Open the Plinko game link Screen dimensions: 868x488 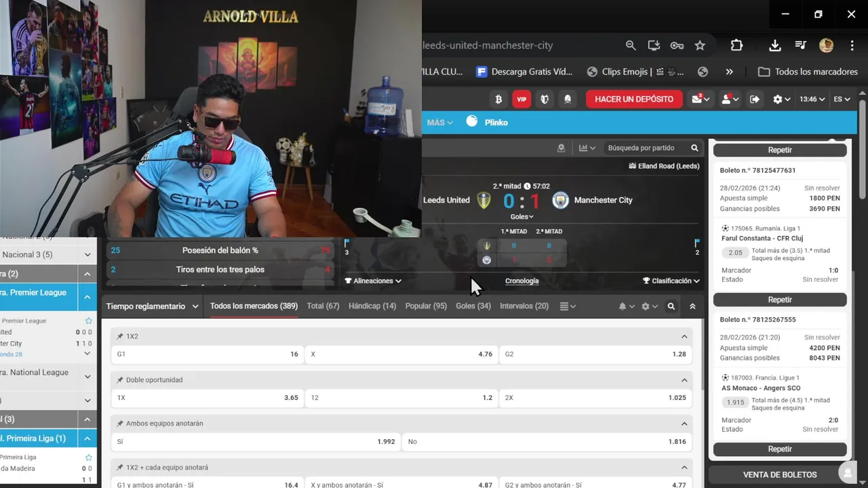point(487,122)
